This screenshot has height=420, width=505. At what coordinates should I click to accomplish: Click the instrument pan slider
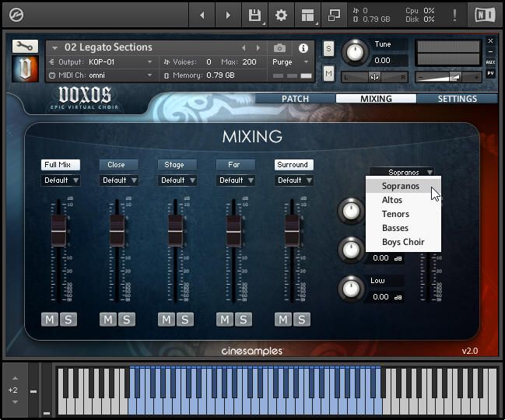(374, 77)
